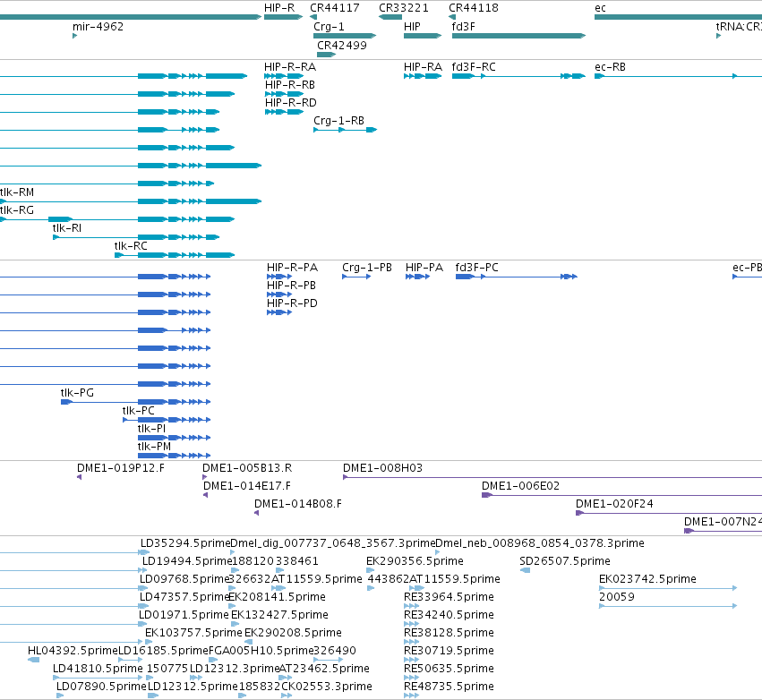Click the RE30719.5prime EST label

click(x=449, y=651)
